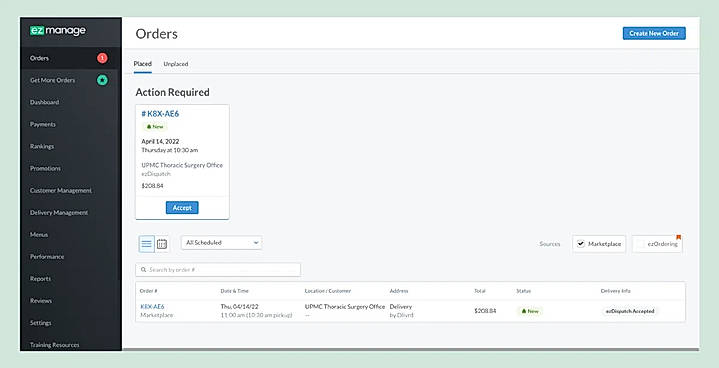Screen dimensions: 719x368
Task: Open Dashboard in the sidebar
Action: coord(44,102)
